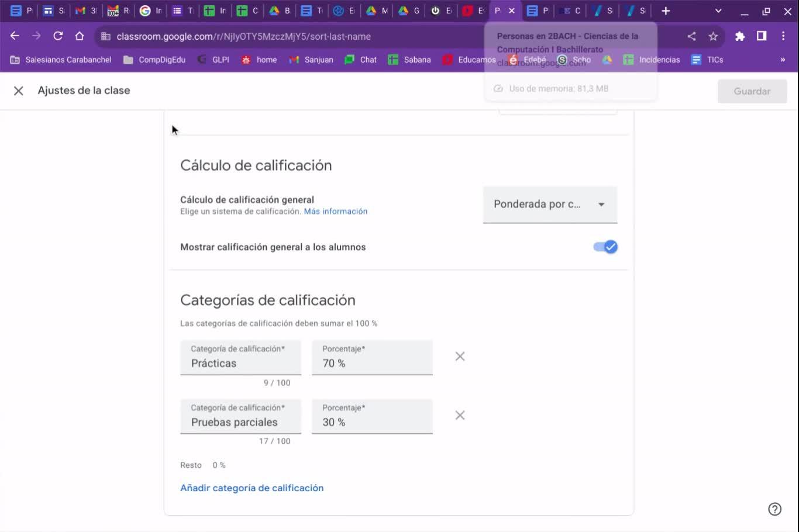Open the Chrome three-dot menu
The image size is (799, 532).
tap(783, 36)
